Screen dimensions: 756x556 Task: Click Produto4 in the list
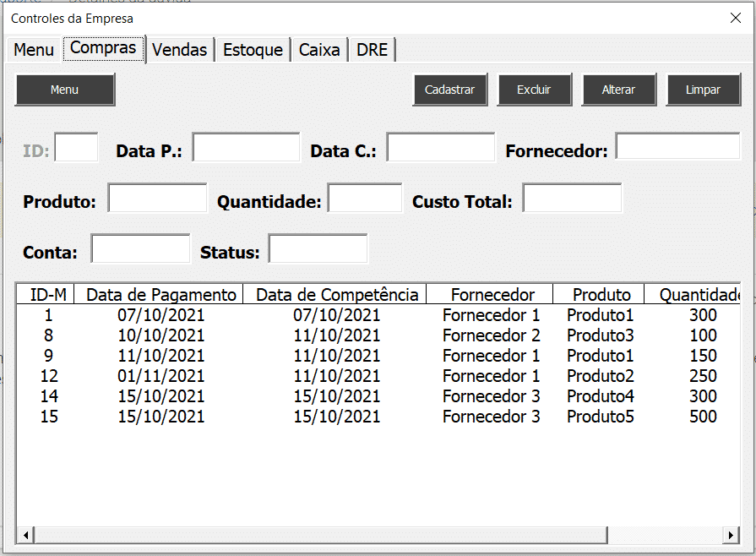pyautogui.click(x=601, y=396)
